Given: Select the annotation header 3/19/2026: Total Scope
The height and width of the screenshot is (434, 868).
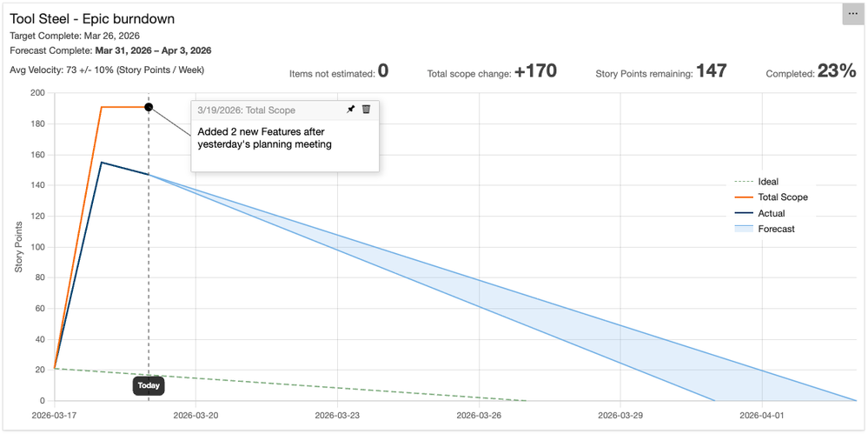Looking at the screenshot, I should tap(246, 110).
